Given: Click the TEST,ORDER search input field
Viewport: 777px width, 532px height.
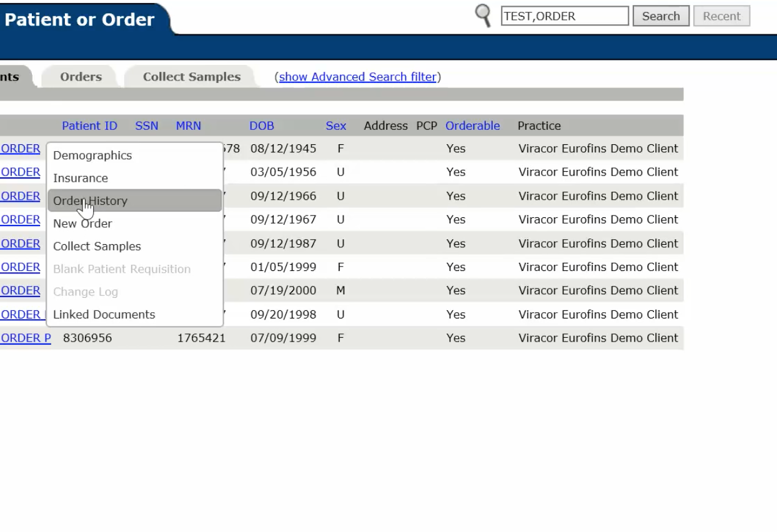Looking at the screenshot, I should (564, 16).
